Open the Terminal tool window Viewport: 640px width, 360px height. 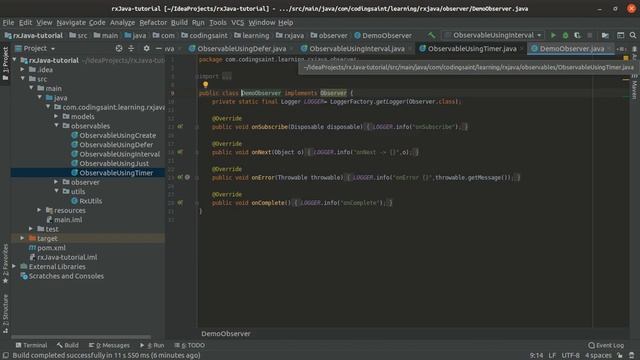[31, 345]
